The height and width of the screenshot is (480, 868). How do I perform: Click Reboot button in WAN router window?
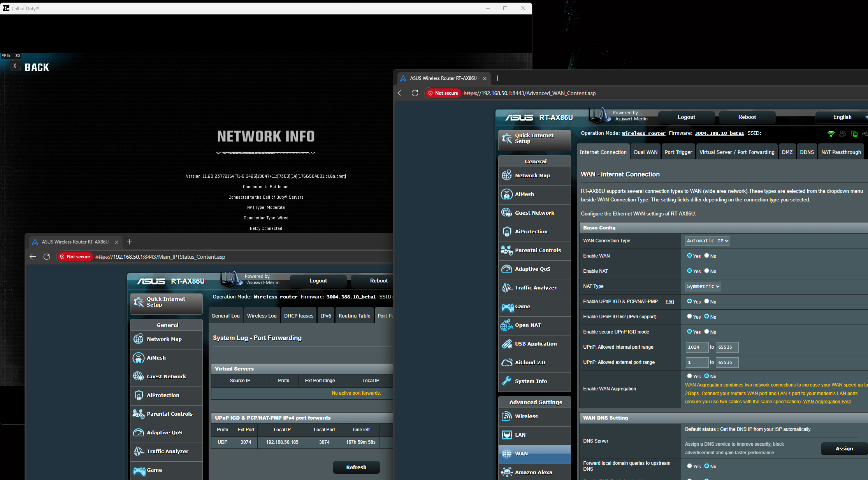pyautogui.click(x=747, y=117)
